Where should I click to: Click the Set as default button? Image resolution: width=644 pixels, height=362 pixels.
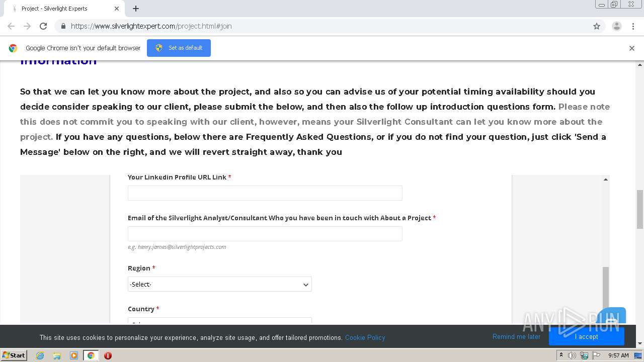tap(179, 48)
